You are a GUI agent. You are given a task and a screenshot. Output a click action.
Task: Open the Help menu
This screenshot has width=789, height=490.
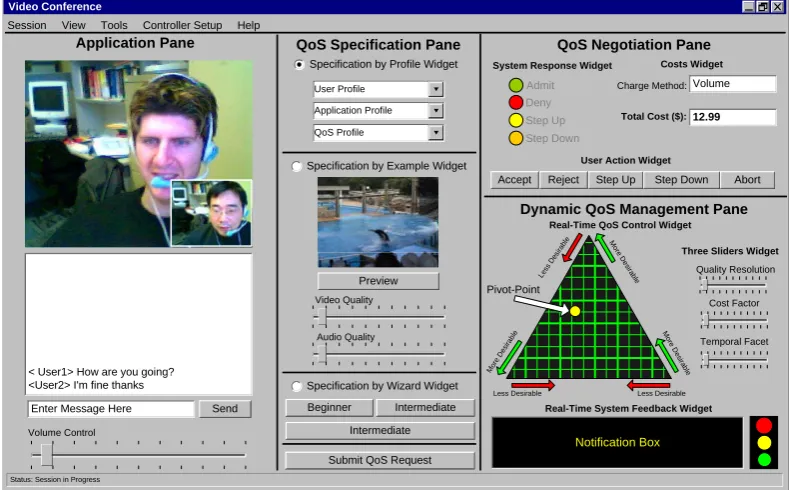pos(249,25)
